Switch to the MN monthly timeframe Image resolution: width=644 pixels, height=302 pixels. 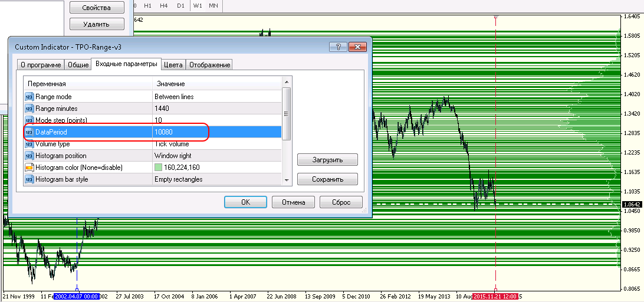[213, 5]
